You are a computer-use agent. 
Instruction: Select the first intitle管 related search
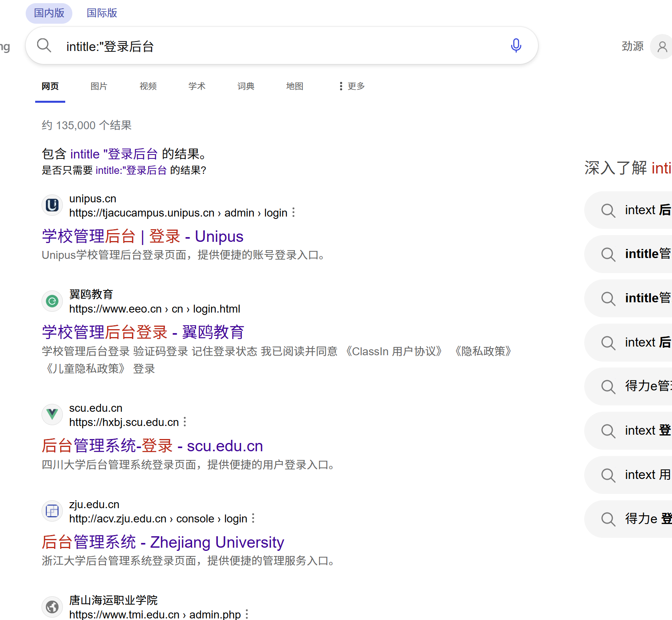coord(629,254)
